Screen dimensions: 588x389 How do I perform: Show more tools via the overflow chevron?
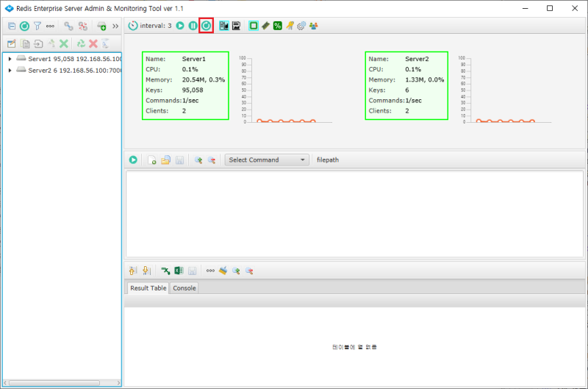(115, 26)
